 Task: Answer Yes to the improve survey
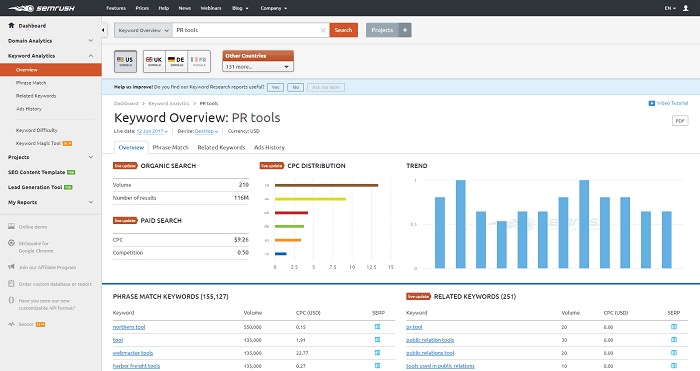point(275,88)
